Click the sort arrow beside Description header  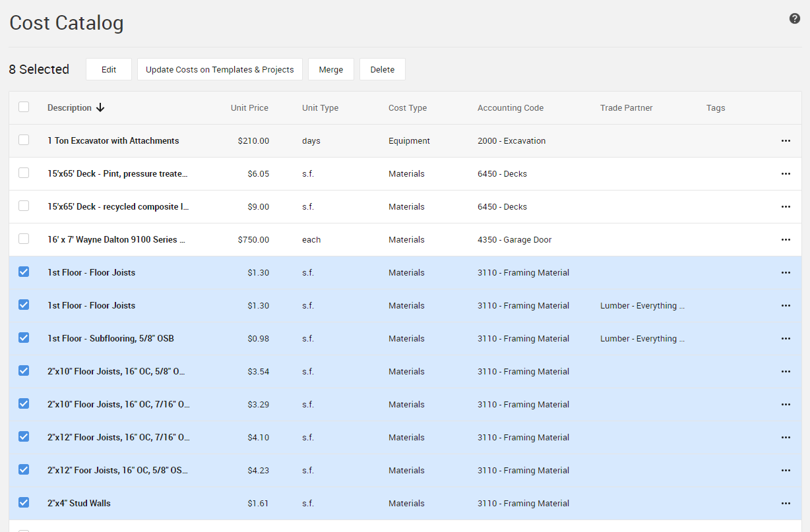[100, 108]
